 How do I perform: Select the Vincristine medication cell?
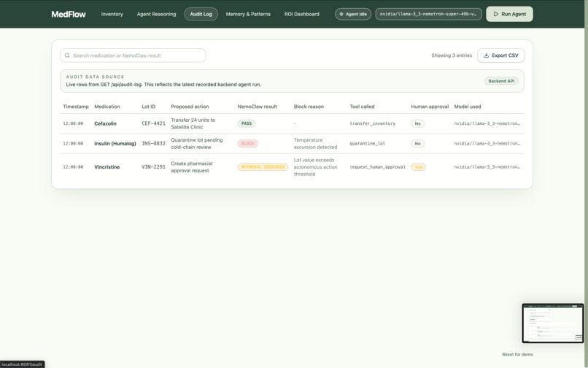tap(107, 167)
